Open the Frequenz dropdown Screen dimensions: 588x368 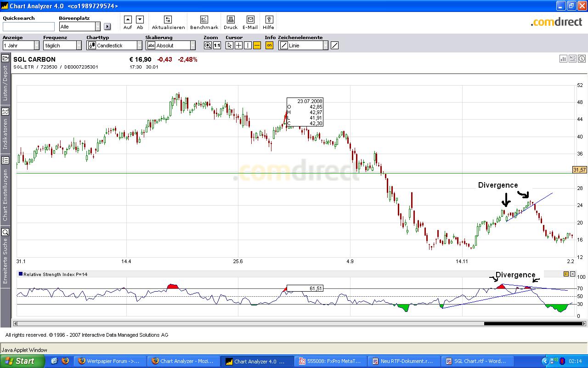pos(62,45)
